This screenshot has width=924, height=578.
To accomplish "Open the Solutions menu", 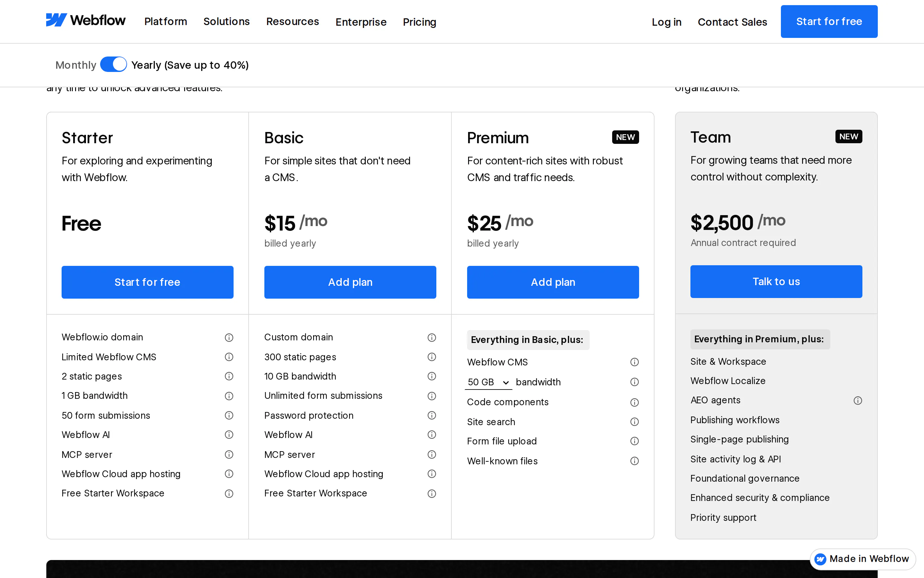I will click(x=227, y=22).
